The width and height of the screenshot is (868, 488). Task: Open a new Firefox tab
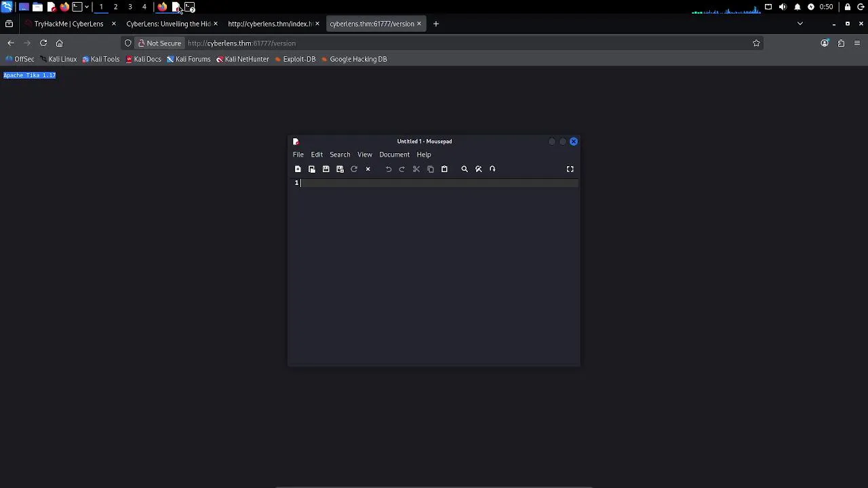click(436, 24)
